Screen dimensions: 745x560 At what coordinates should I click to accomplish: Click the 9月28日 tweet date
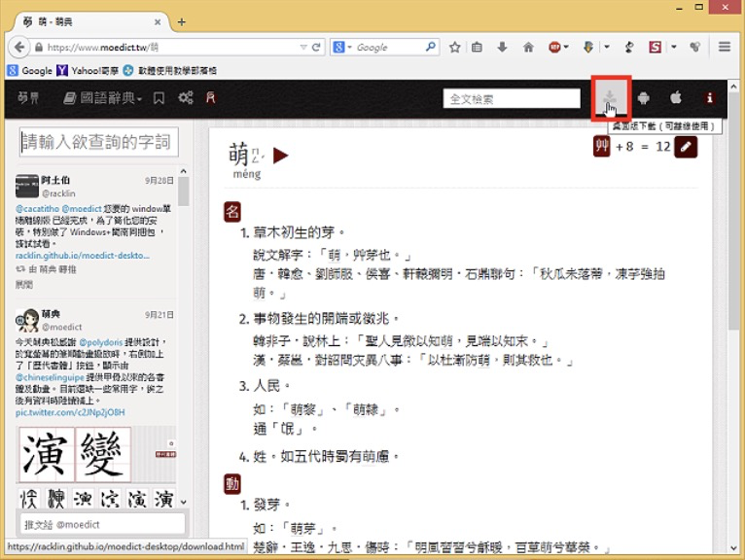[x=160, y=181]
